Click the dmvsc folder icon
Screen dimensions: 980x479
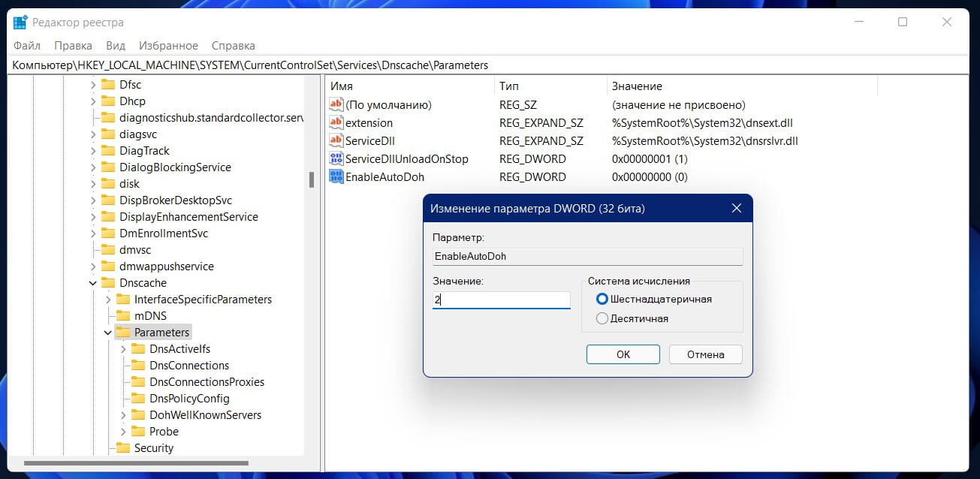click(108, 249)
